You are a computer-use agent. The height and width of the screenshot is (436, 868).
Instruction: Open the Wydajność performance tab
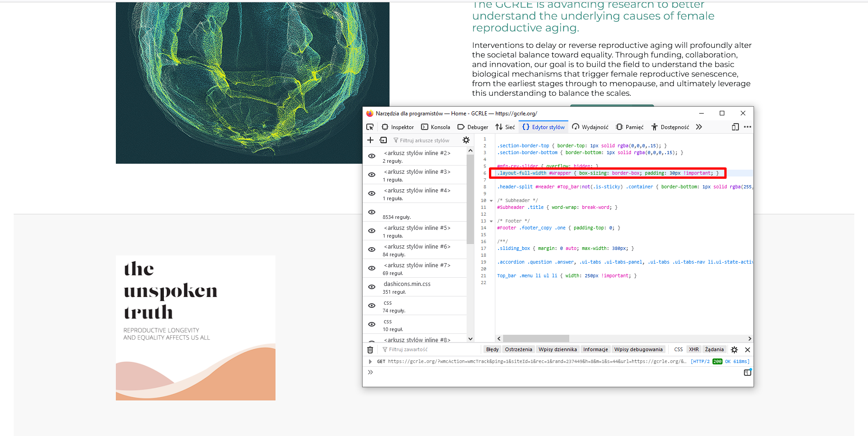click(x=590, y=127)
